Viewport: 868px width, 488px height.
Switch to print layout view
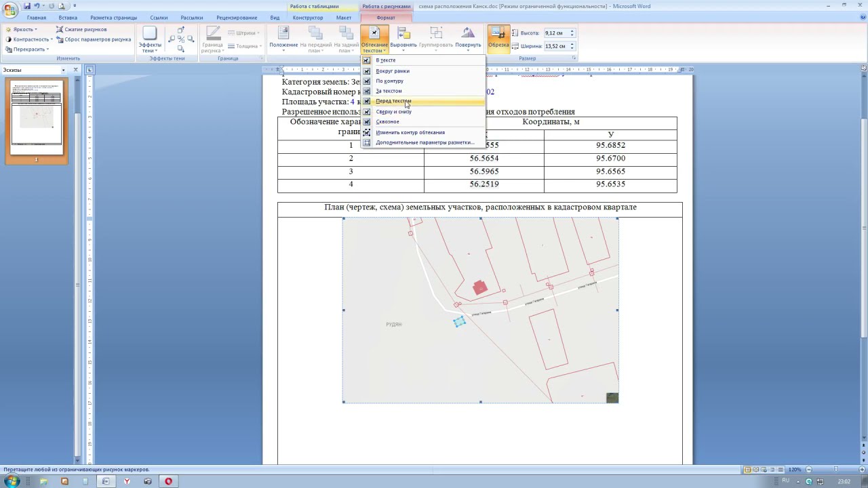coord(748,470)
